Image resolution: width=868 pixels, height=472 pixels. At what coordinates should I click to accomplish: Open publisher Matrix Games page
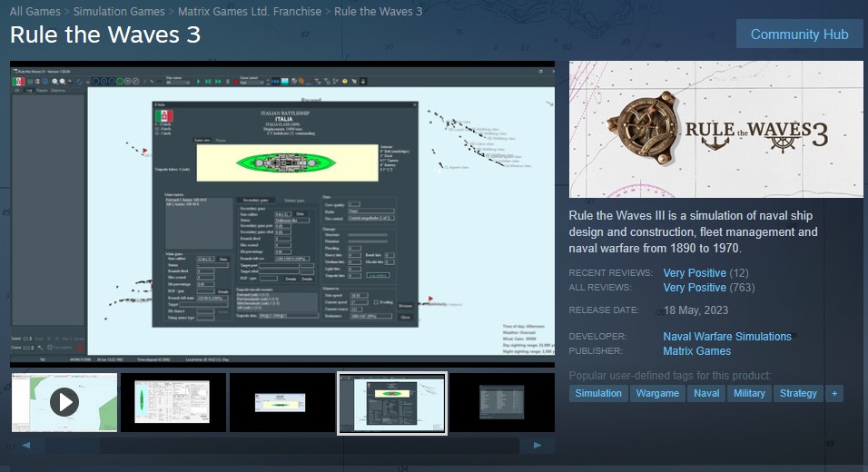(x=696, y=350)
